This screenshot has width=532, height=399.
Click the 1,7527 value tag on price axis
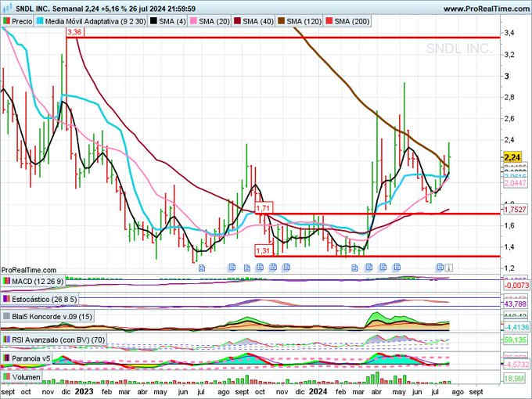point(515,210)
